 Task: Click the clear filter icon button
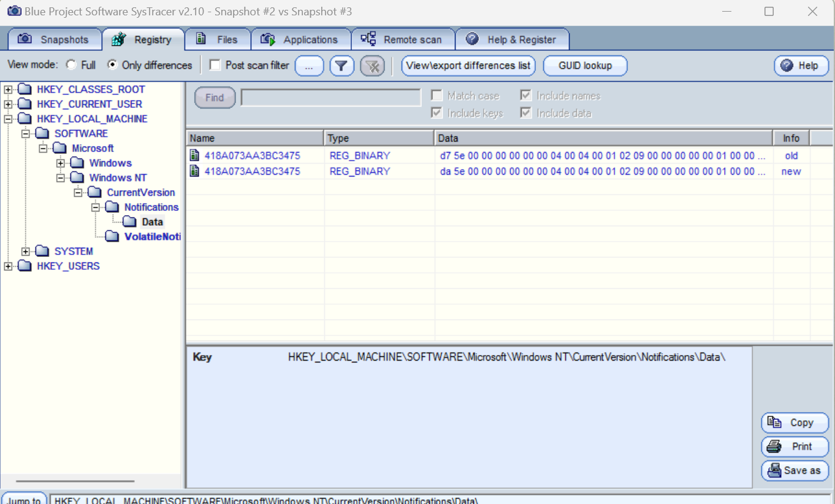click(x=372, y=66)
